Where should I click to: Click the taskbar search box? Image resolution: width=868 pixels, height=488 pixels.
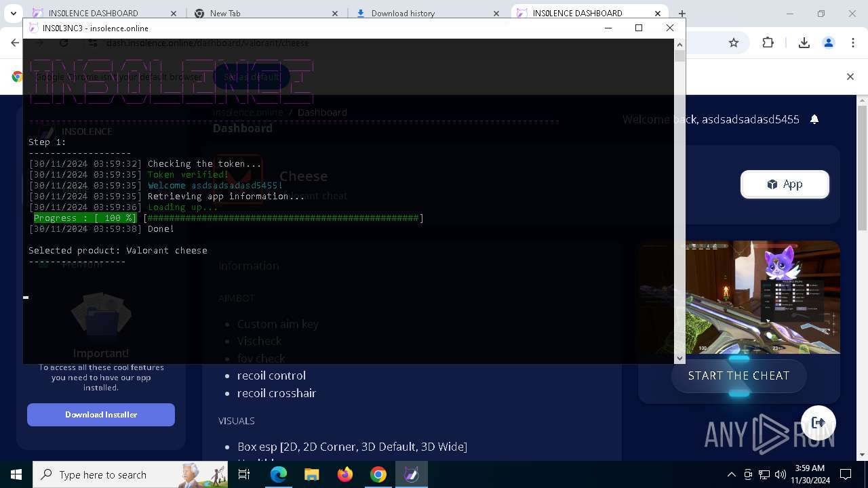click(x=130, y=474)
